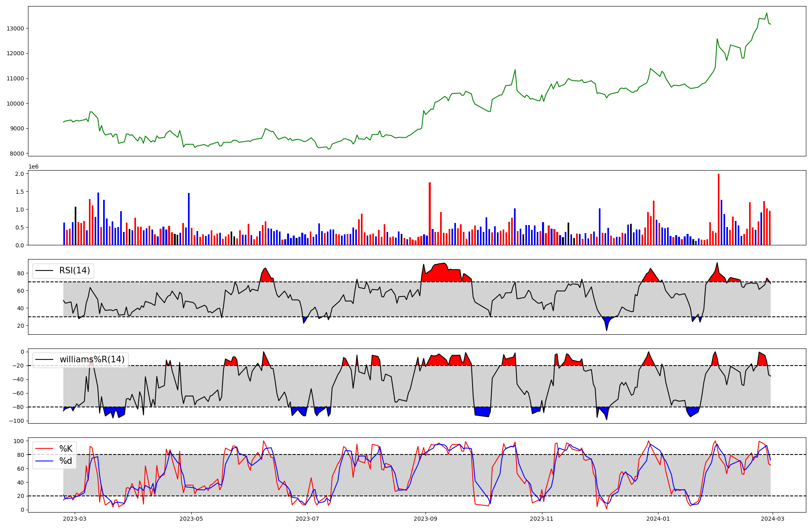Screen dimensions: 812x528
Task: Click the -100 tick on the Williams %R axis
Action: tap(17, 421)
